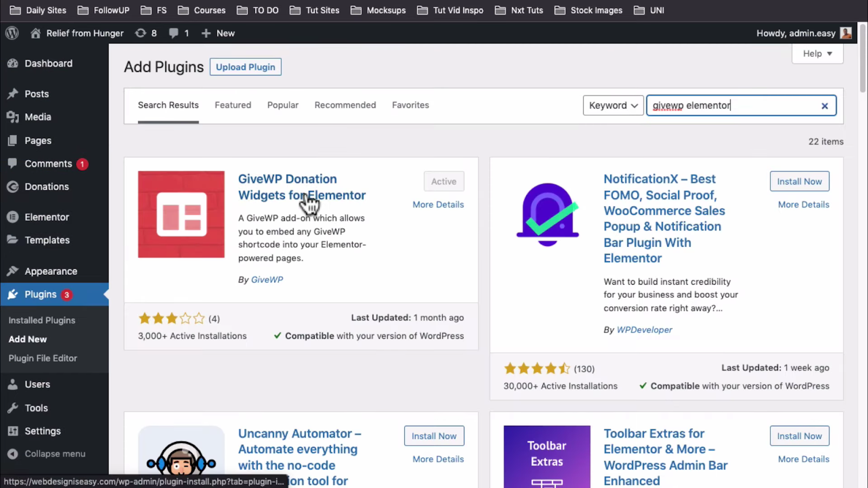Open the comments bubble icon in admin bar
Screen dimensions: 868x488
pos(174,33)
